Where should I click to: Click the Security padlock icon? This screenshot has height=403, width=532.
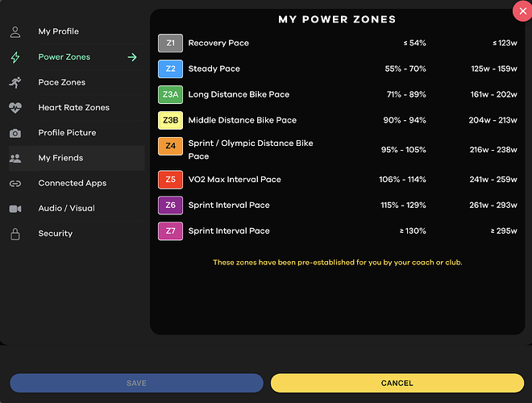pyautogui.click(x=15, y=234)
